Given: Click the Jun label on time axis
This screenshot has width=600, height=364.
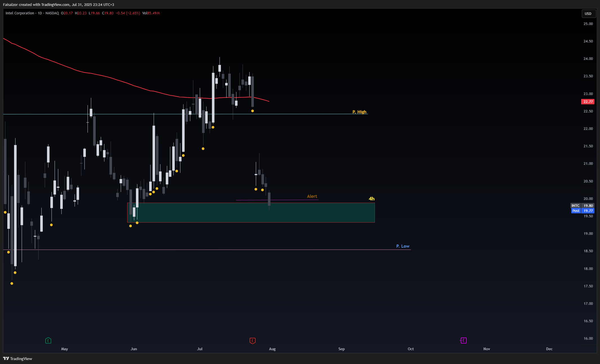Looking at the screenshot, I should (134, 349).
